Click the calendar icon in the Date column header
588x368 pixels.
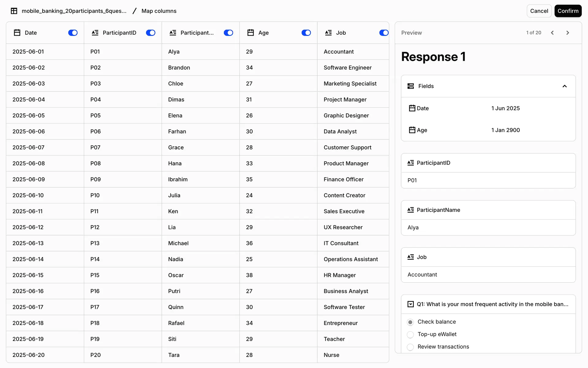(x=17, y=33)
